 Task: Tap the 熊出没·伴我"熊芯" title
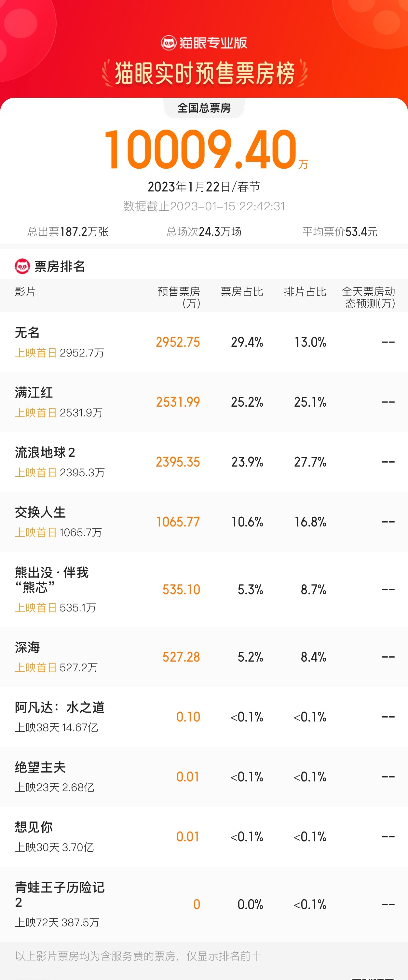click(x=52, y=580)
